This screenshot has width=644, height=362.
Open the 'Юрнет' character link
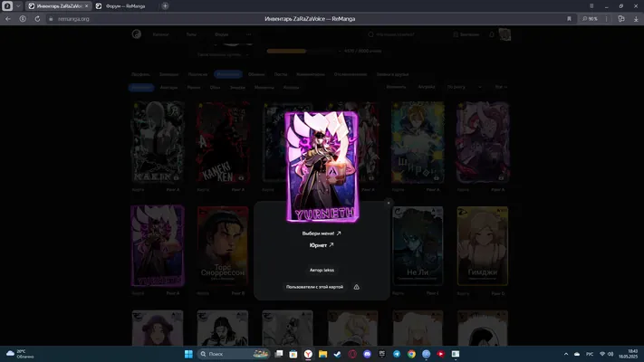point(322,245)
